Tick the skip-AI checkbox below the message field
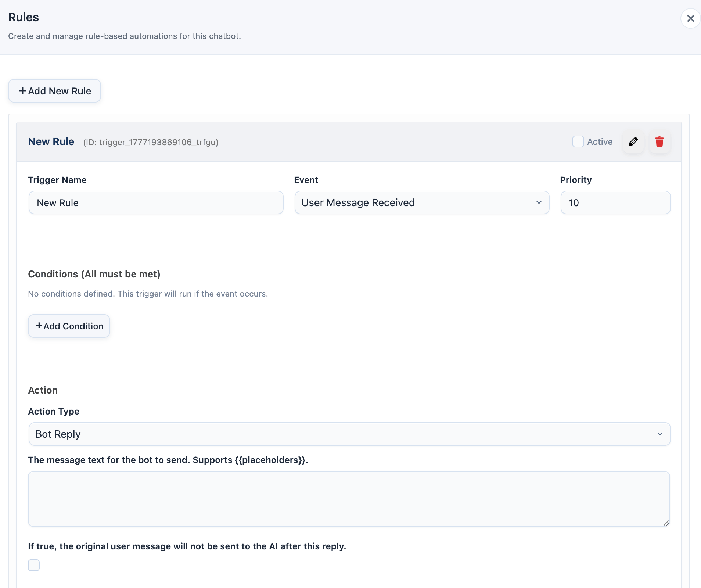The width and height of the screenshot is (701, 588). pyautogui.click(x=34, y=565)
